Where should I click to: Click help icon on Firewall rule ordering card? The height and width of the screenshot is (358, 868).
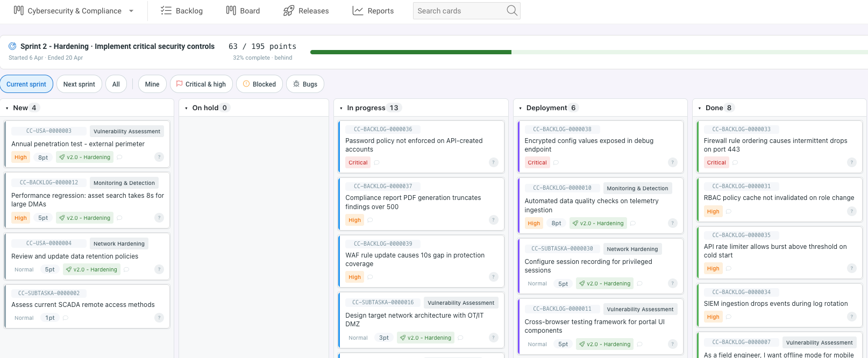coord(852,162)
